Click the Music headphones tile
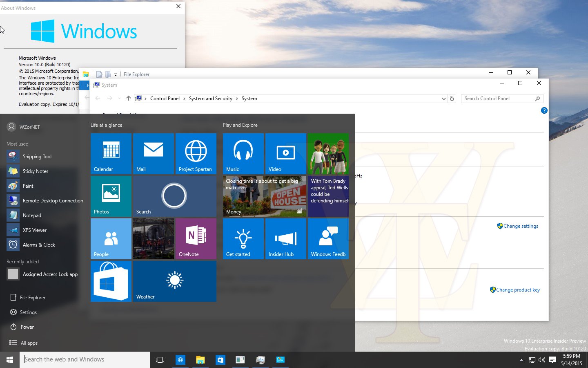 pyautogui.click(x=243, y=154)
